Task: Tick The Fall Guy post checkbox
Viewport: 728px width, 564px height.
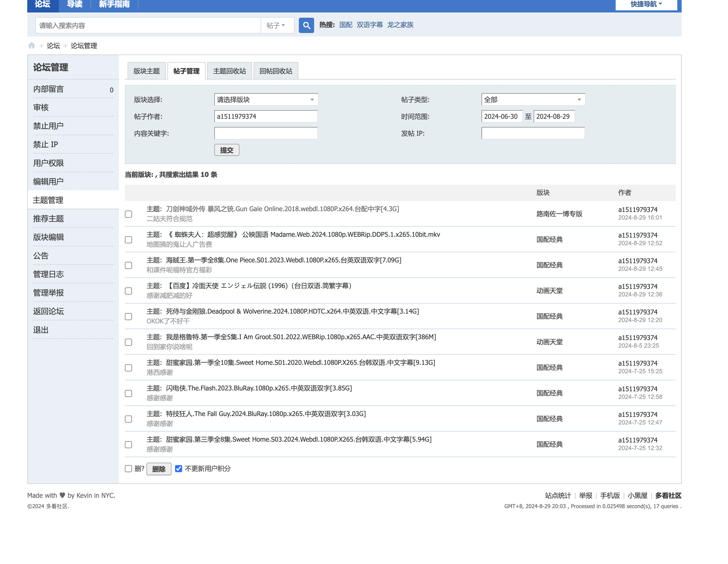Action: point(128,419)
